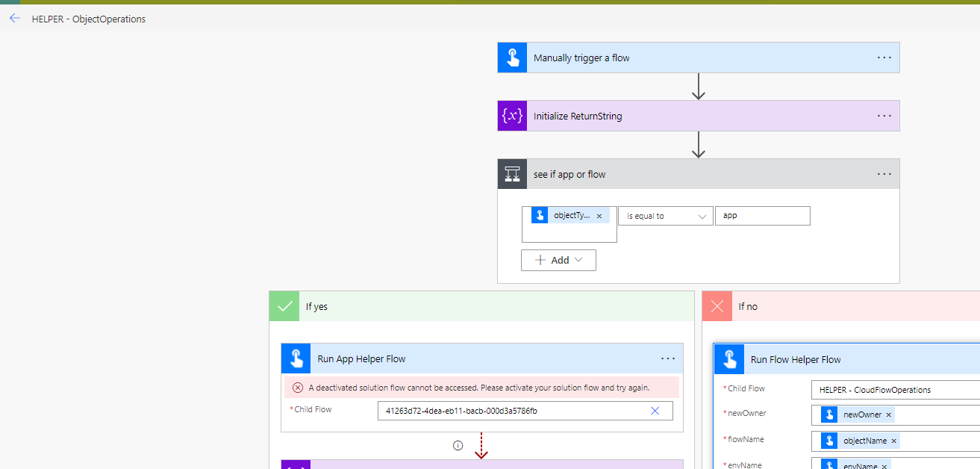
Task: Click the {x} variable icon on Initialize ReturnString
Action: coord(512,116)
